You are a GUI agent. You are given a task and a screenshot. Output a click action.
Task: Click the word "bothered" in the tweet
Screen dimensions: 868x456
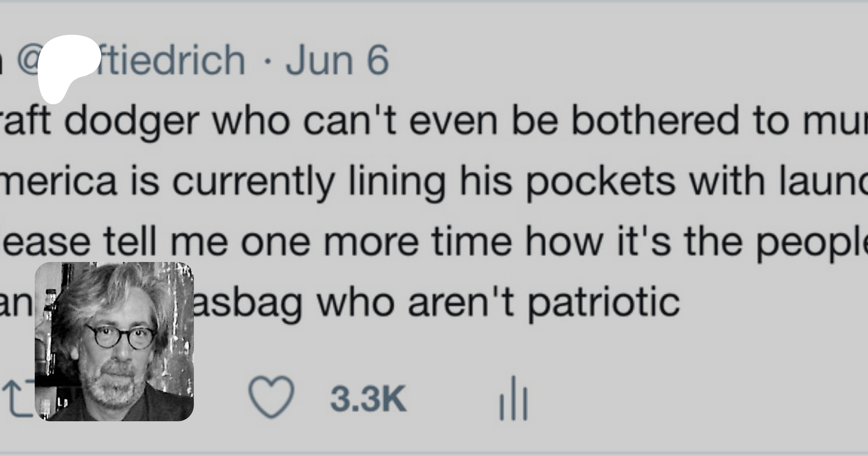click(x=655, y=120)
